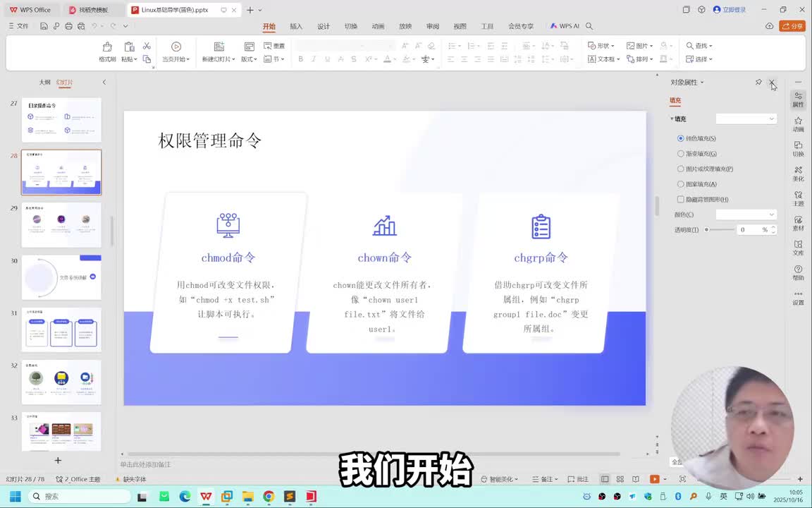Click the Reset (重置) slide button

click(274, 46)
